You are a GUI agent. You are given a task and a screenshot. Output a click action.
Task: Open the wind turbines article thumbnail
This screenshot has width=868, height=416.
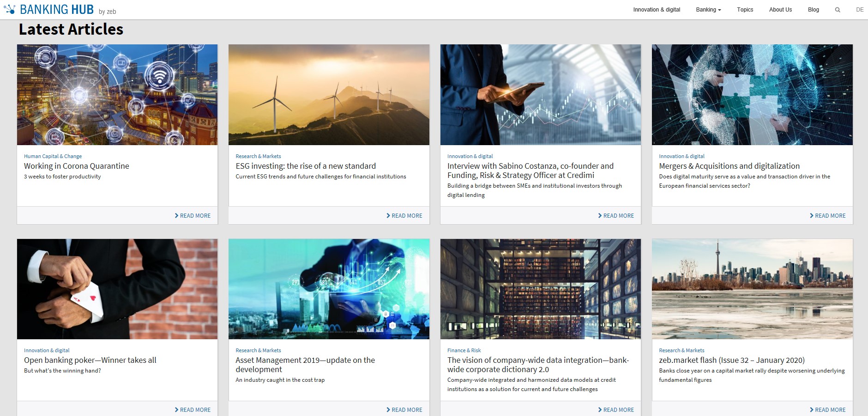click(x=329, y=95)
